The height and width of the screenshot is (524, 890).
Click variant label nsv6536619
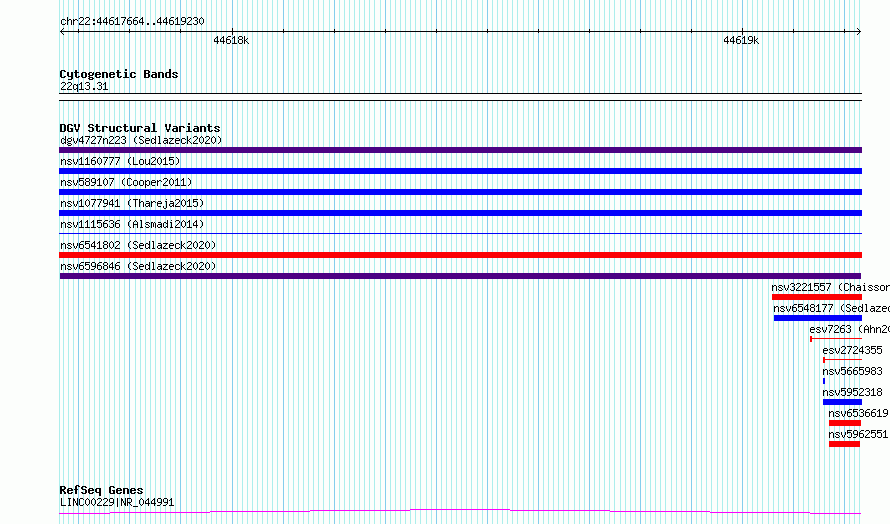click(x=858, y=413)
